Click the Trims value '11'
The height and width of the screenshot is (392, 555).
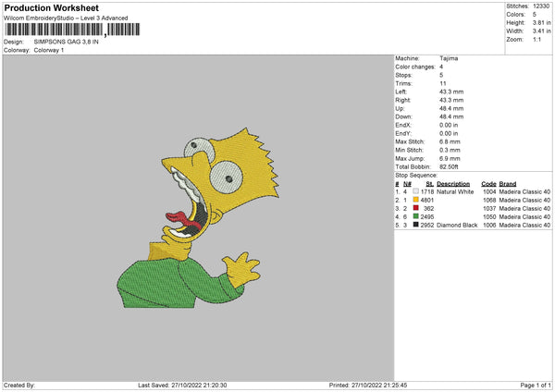point(443,83)
